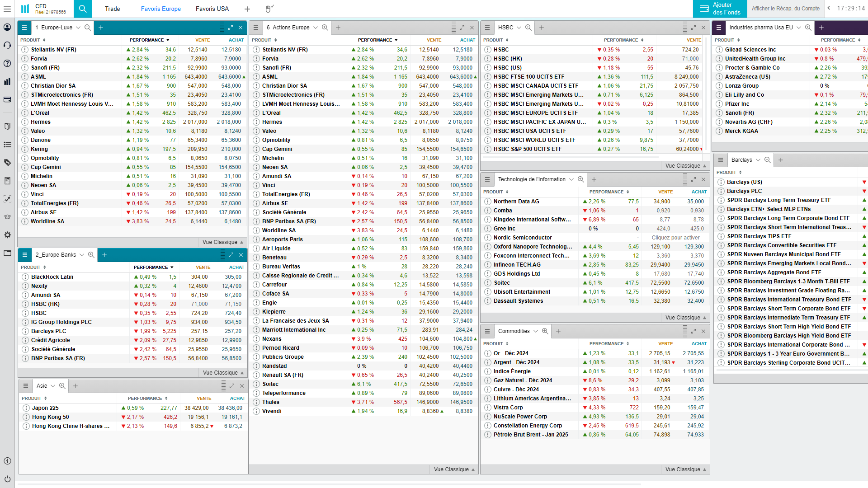Click the power logout icon at bottom-left
This screenshot has width=868, height=488.
click(7, 479)
